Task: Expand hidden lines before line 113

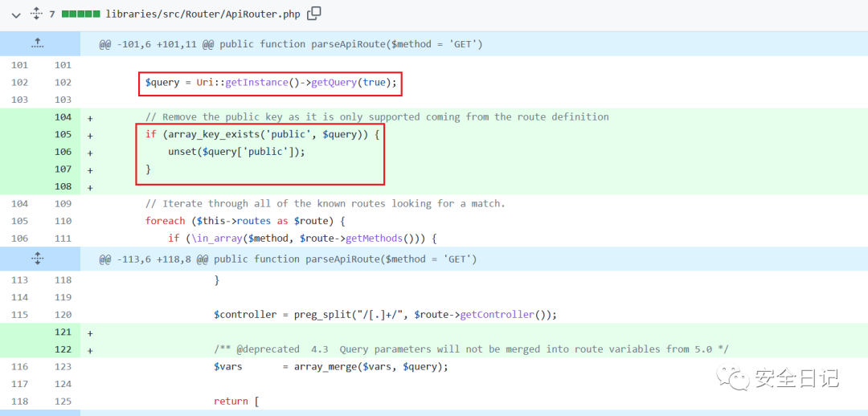Action: pyautogui.click(x=39, y=259)
